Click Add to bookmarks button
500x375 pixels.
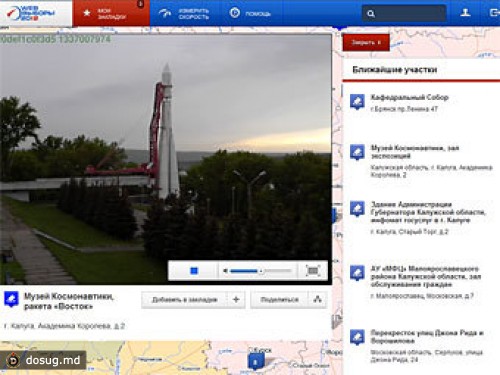tap(184, 300)
